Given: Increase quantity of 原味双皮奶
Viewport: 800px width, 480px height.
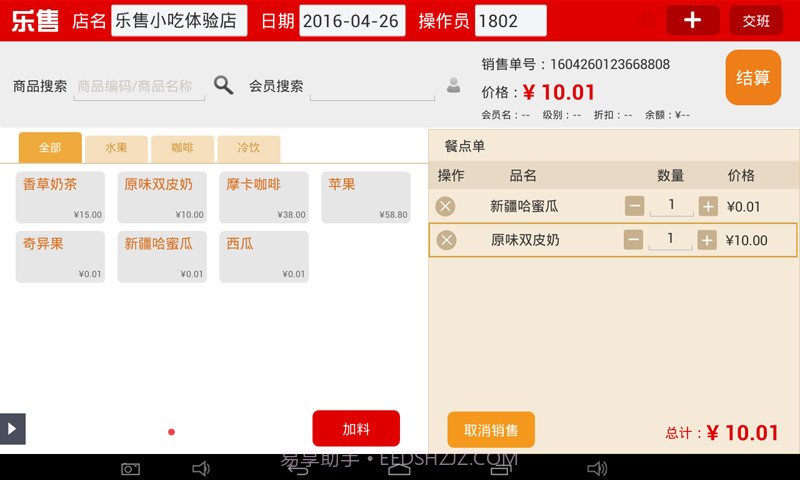Looking at the screenshot, I should click(x=707, y=240).
